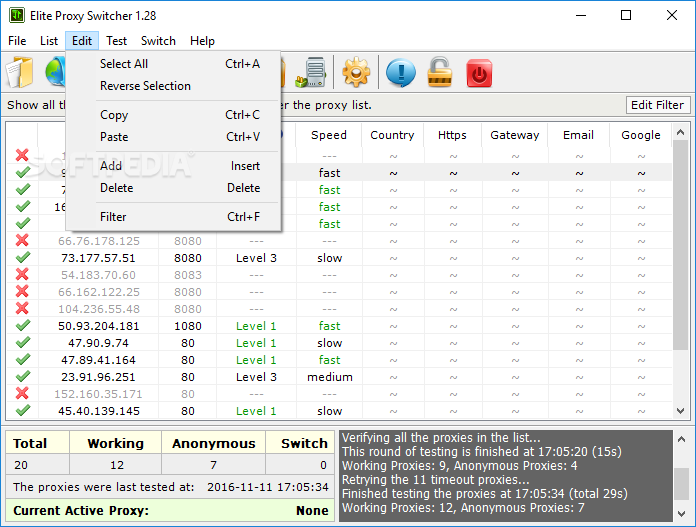Click the blue exclamation info icon
696x527 pixels.
coord(401,72)
